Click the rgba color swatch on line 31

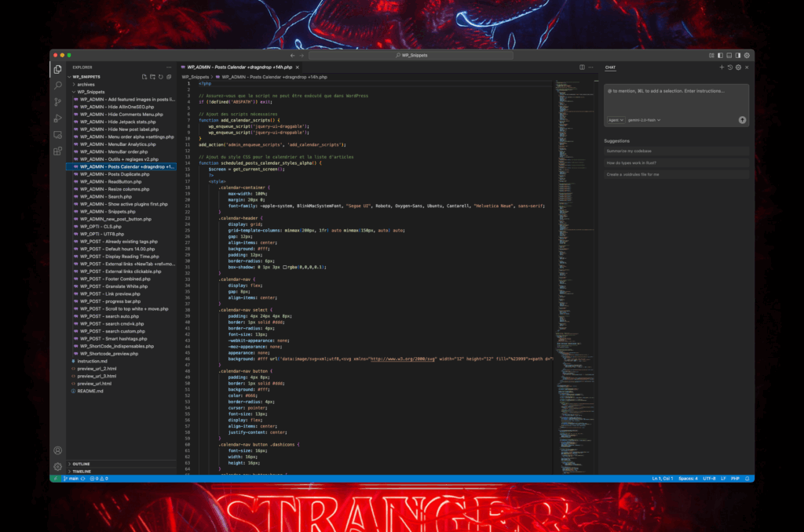(285, 267)
